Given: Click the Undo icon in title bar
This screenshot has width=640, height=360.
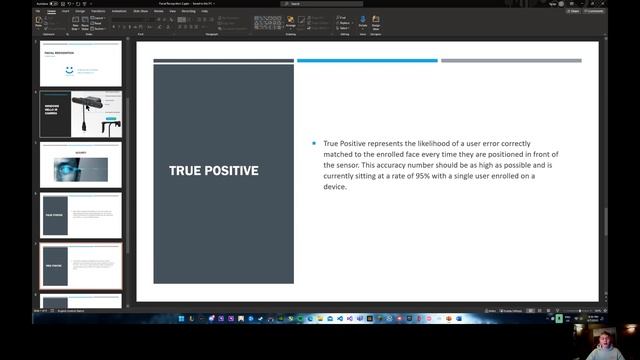Looking at the screenshot, I should coord(70,4).
